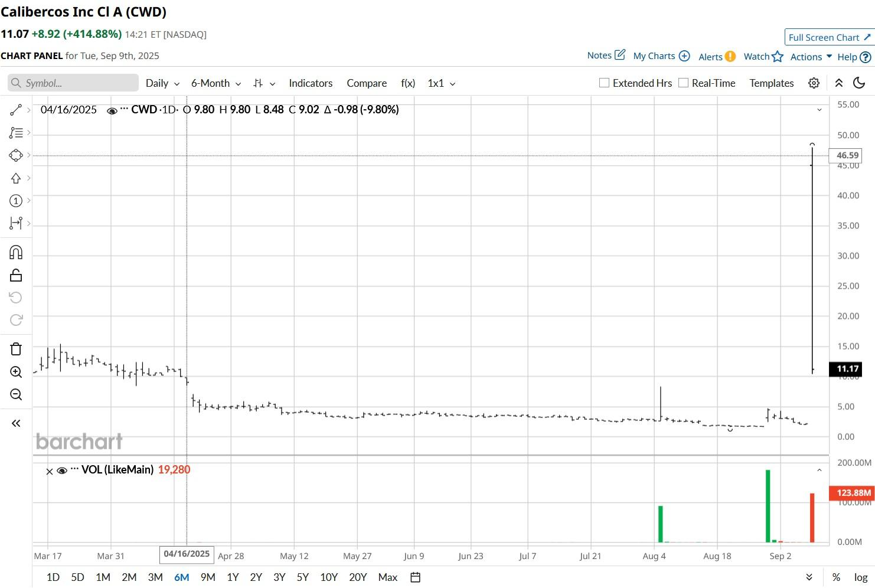Screen dimensions: 875x588
Task: Toggle magnet snap mode
Action: pos(16,253)
